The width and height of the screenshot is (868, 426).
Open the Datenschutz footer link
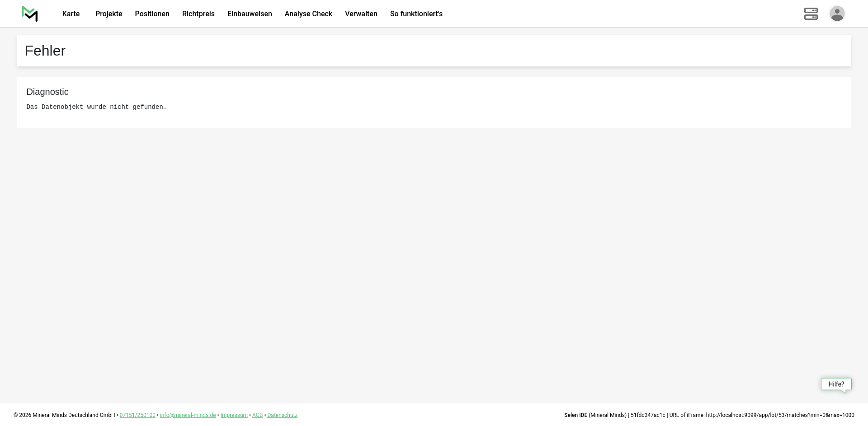[x=282, y=415]
